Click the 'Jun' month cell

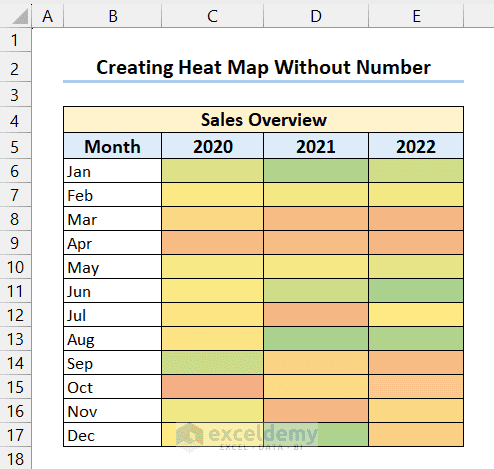point(112,291)
